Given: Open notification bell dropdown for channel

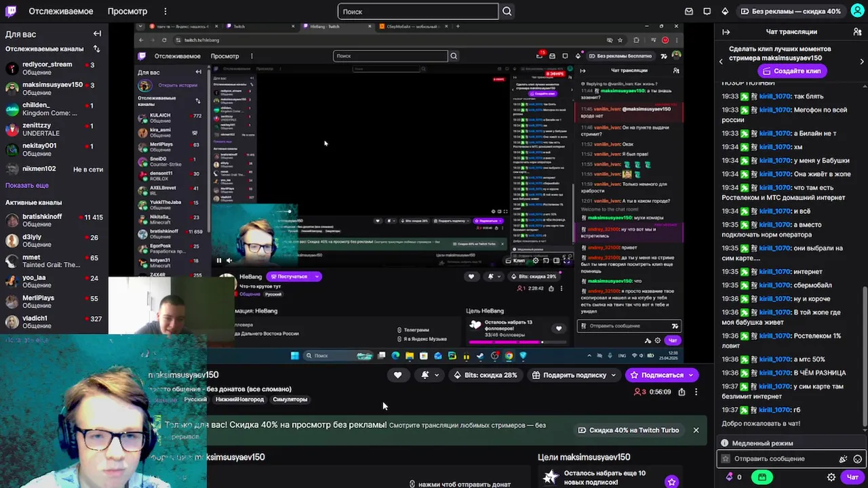Looking at the screenshot, I should [x=429, y=375].
